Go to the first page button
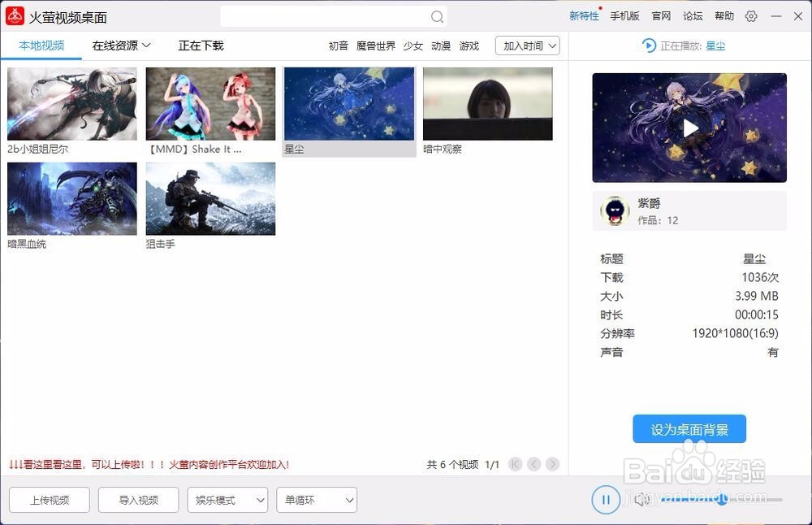The width and height of the screenshot is (812, 525). click(516, 464)
